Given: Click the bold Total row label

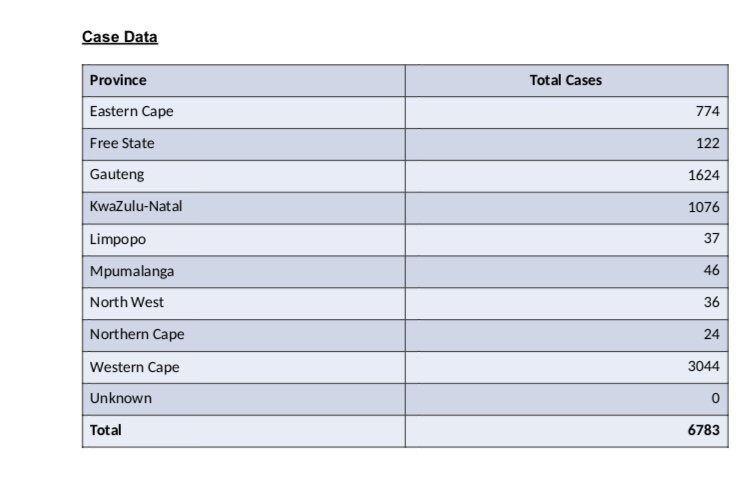Looking at the screenshot, I should (x=106, y=430).
